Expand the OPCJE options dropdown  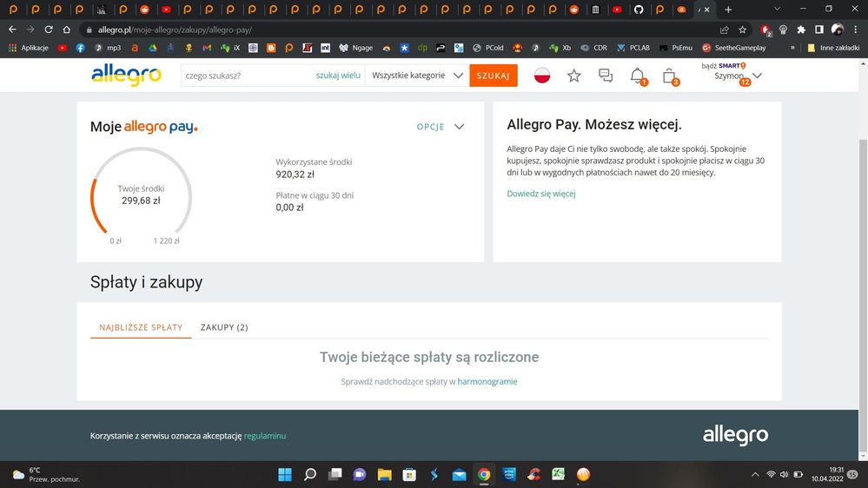pyautogui.click(x=441, y=127)
